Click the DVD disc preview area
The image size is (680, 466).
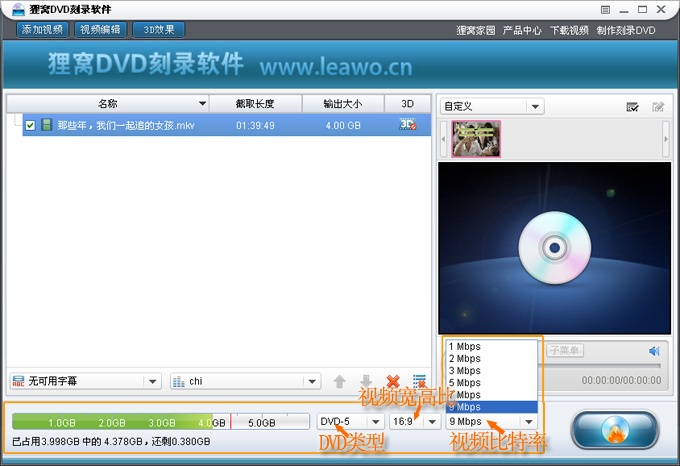(555, 248)
